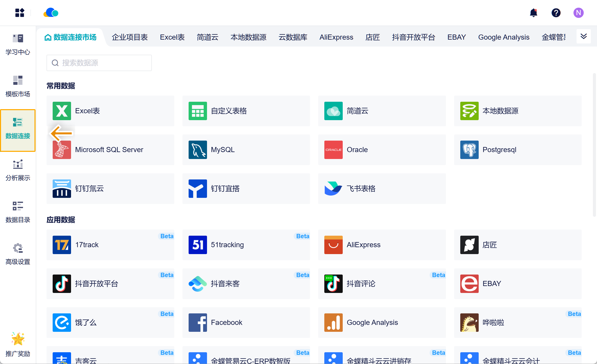Click the 钉钉宜搭 label

pos(225,189)
